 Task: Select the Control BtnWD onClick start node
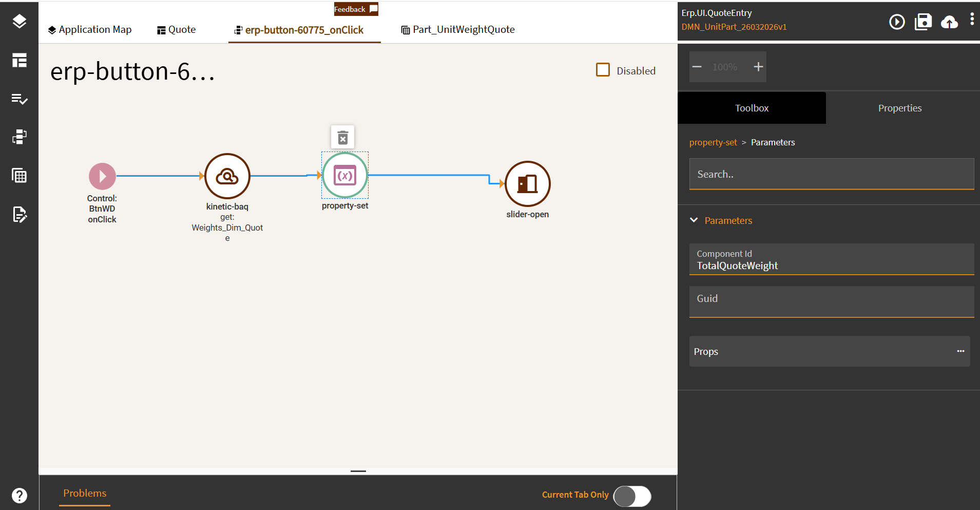point(102,176)
